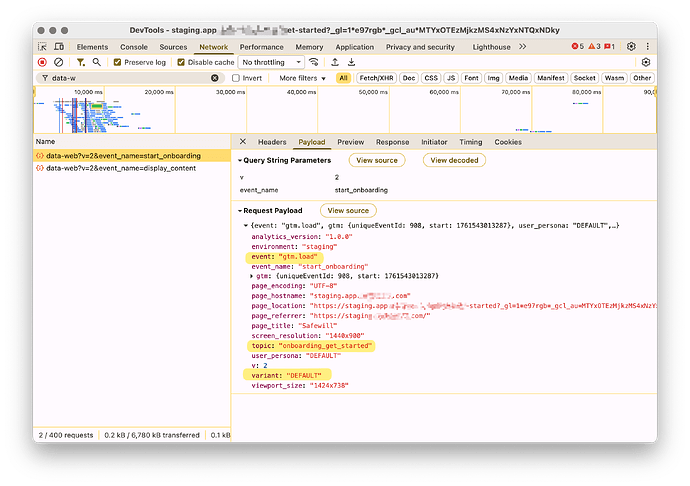The image size is (690, 486).
Task: Stop recording network log
Action: click(x=42, y=62)
